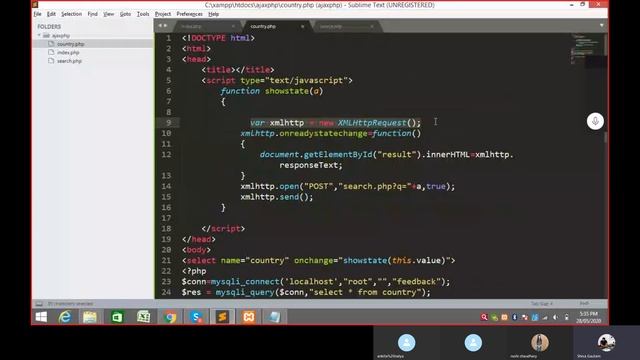
Task: Click the taskbar clock showing 5:35 PM
Action: (589, 317)
